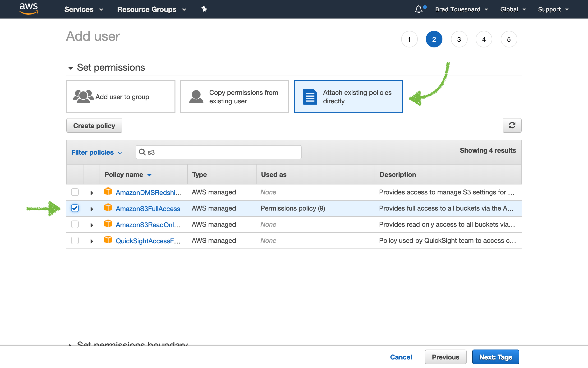Click the policy search field containing s3
Image resolution: width=588 pixels, height=368 pixels.
coord(218,152)
